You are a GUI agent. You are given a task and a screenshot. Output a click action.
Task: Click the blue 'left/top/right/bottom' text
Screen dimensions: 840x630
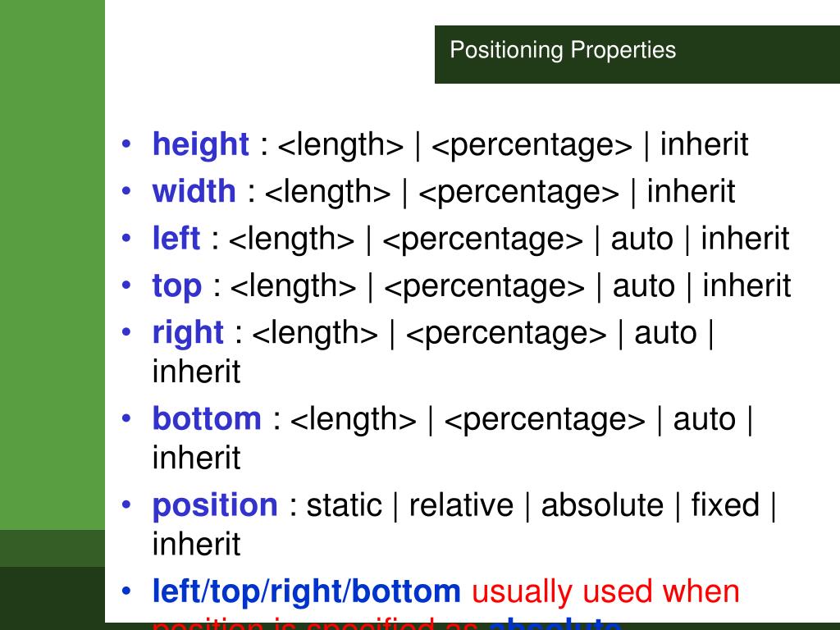click(307, 592)
